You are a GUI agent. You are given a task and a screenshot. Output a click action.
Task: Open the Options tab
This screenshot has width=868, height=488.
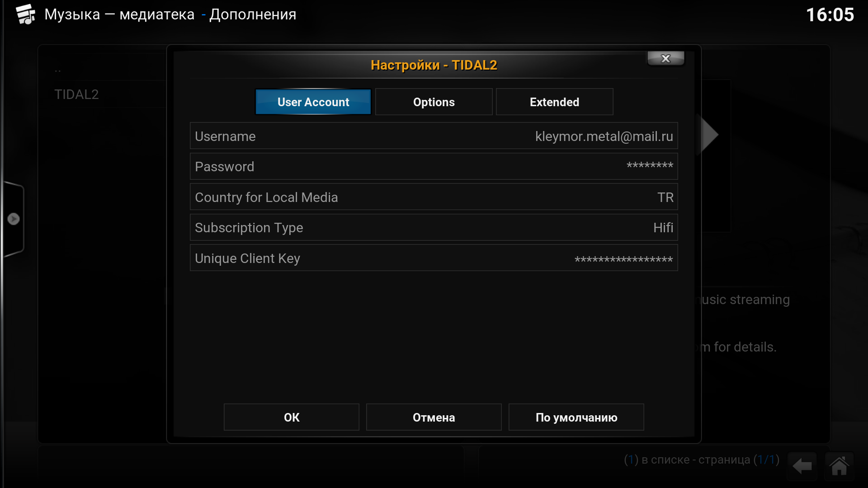tap(434, 102)
